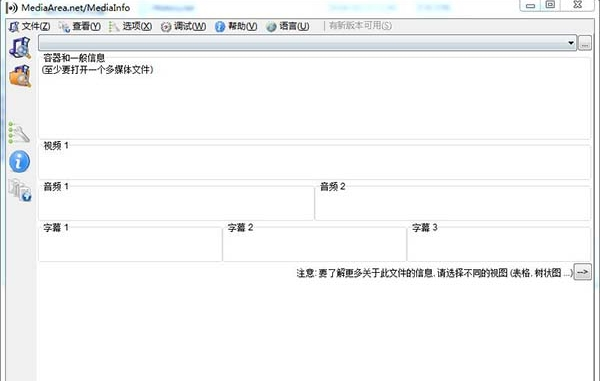Screen dimensions: 600x381
Task: Close the MediaInfo window
Action: [x=578, y=5]
